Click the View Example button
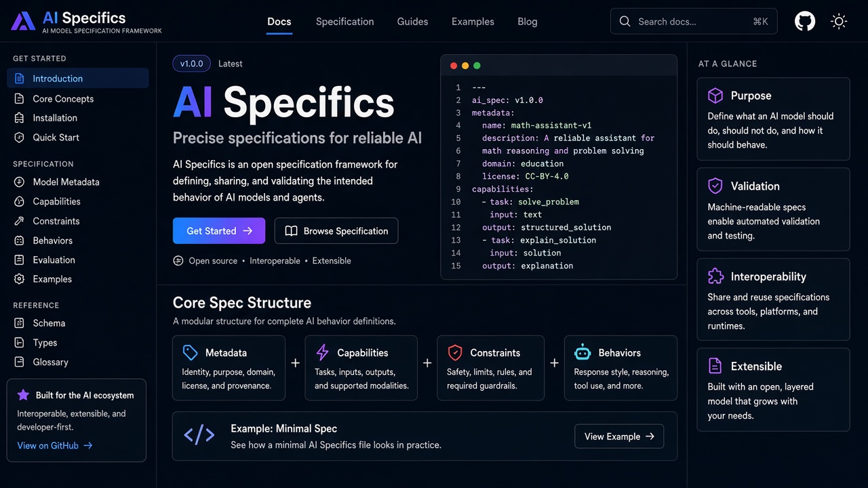Image resolution: width=868 pixels, height=488 pixels. point(619,436)
